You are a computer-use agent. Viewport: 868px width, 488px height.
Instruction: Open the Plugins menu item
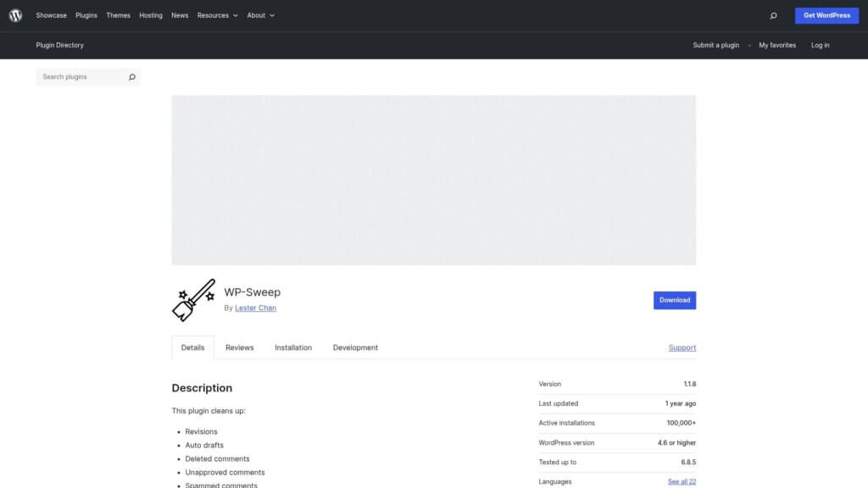click(86, 15)
